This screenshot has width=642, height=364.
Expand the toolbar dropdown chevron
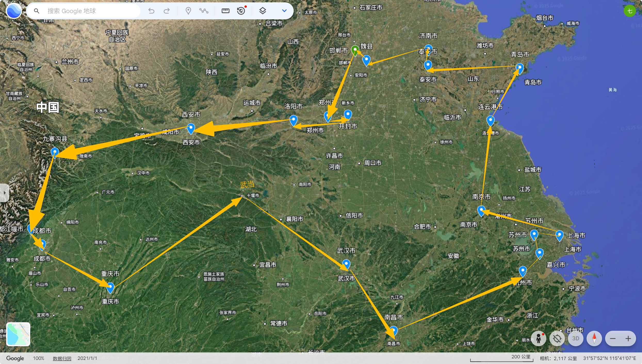tap(284, 11)
